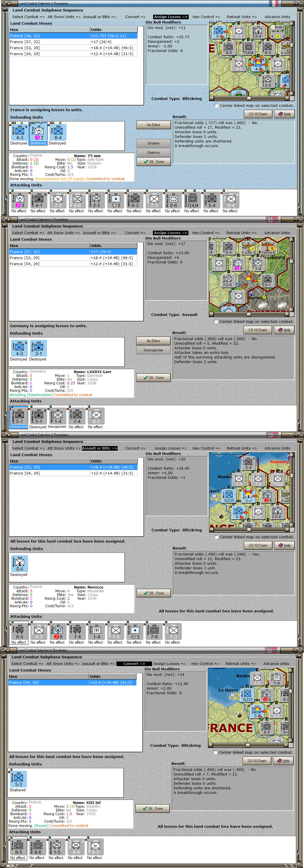304x868 pixels.
Task: Select the shattered 75 mm anti-tank unit
Action: pos(39,133)
